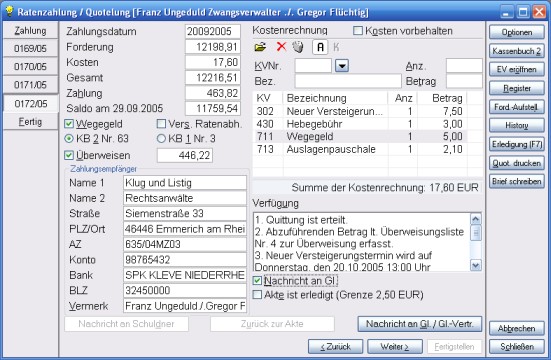Open the 0170/05 tab
Viewport: 551px width, 360px height.
30,66
